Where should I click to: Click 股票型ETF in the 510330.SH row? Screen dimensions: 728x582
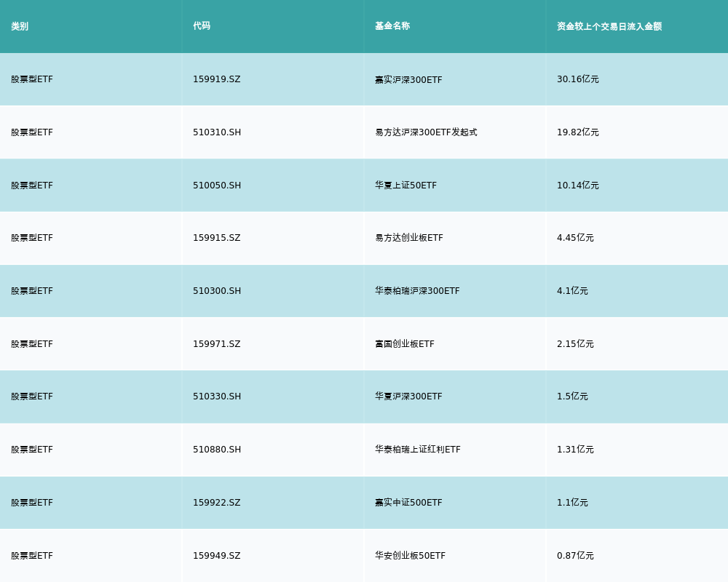(x=32, y=396)
